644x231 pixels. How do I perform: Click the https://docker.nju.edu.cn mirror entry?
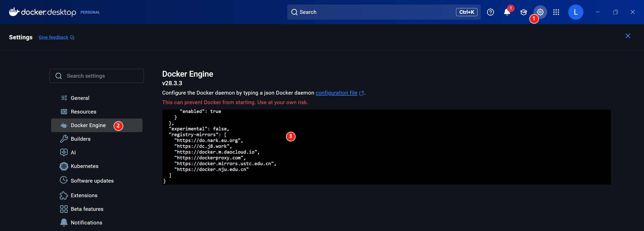pos(211,169)
